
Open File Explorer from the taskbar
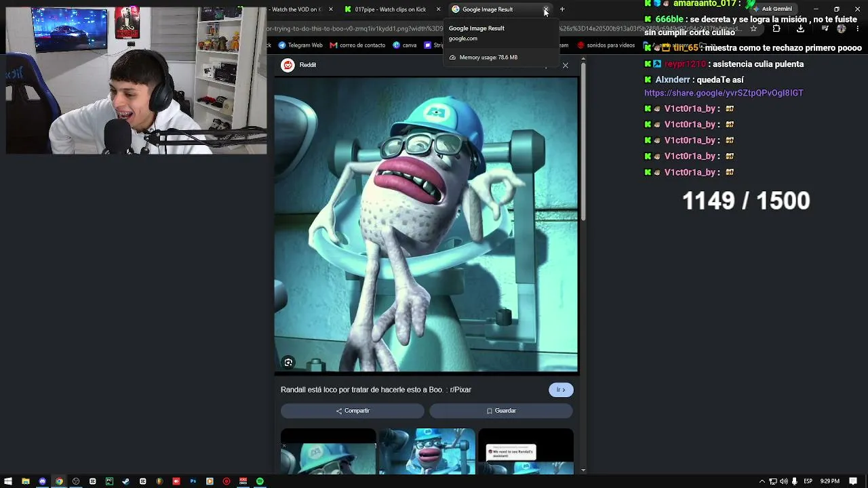[x=26, y=481]
